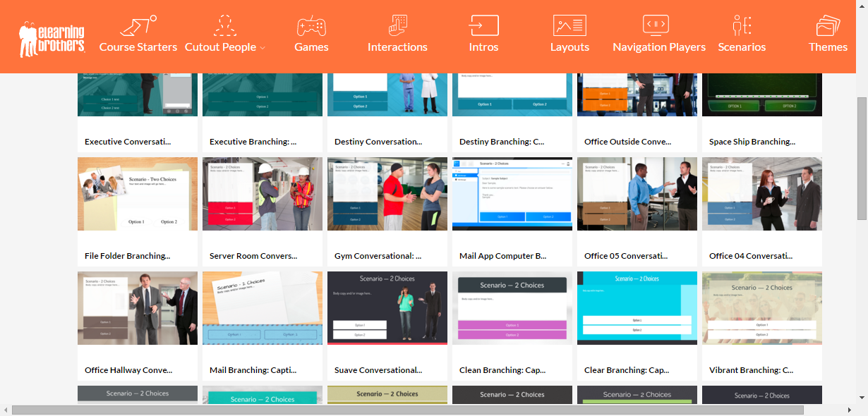Select the Server Room Conversational thumbnail
The image size is (868, 416).
[263, 194]
